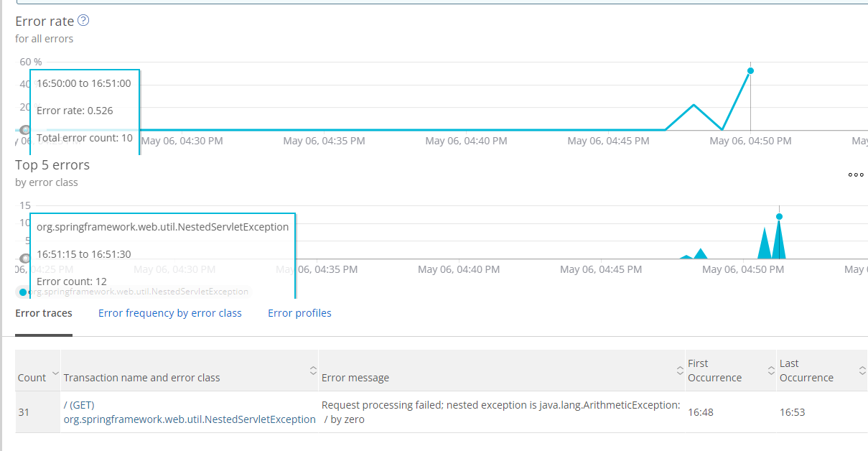Click the Error message column sort arrows
The width and height of the screenshot is (868, 451).
(680, 371)
